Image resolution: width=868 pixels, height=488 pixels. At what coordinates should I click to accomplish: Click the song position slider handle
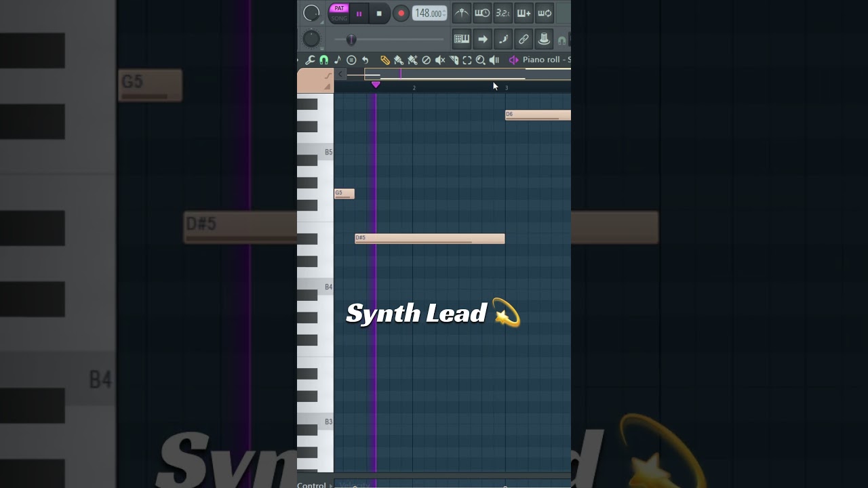click(x=351, y=39)
